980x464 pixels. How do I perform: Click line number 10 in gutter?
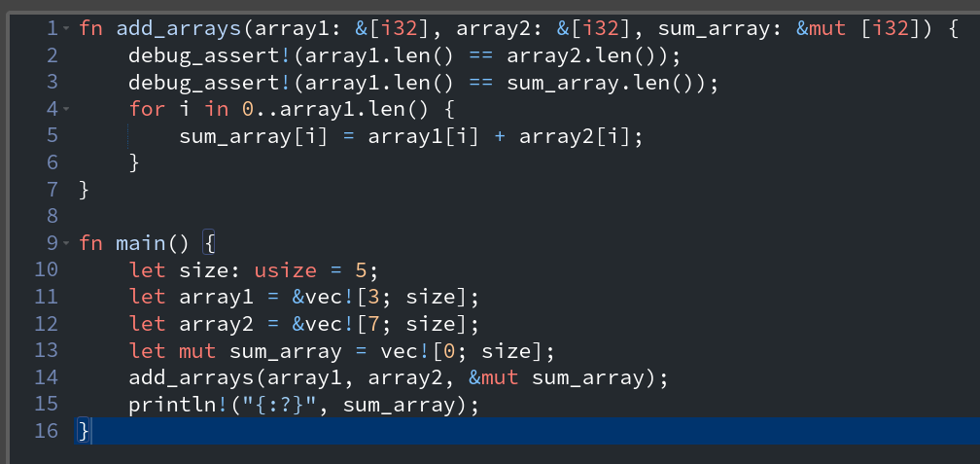(46, 270)
